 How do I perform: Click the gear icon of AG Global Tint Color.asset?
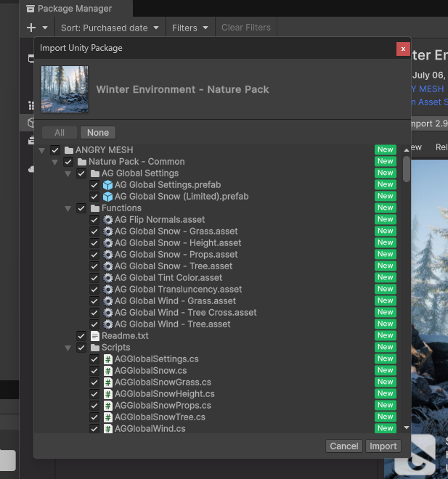tap(107, 278)
